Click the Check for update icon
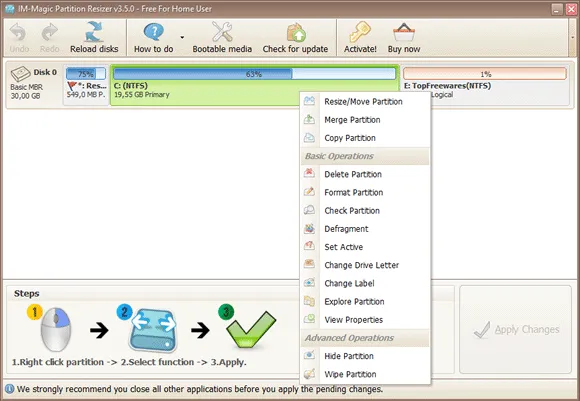 pos(296,32)
